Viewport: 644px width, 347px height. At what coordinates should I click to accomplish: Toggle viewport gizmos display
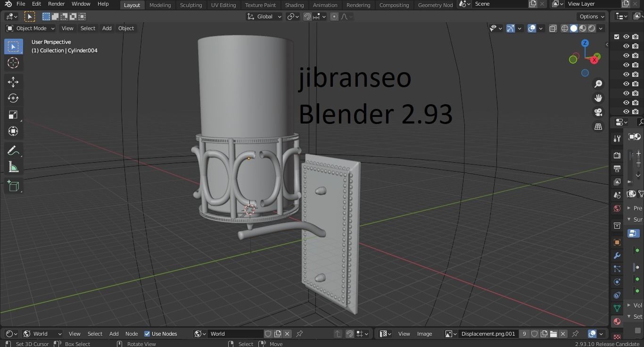tap(511, 28)
